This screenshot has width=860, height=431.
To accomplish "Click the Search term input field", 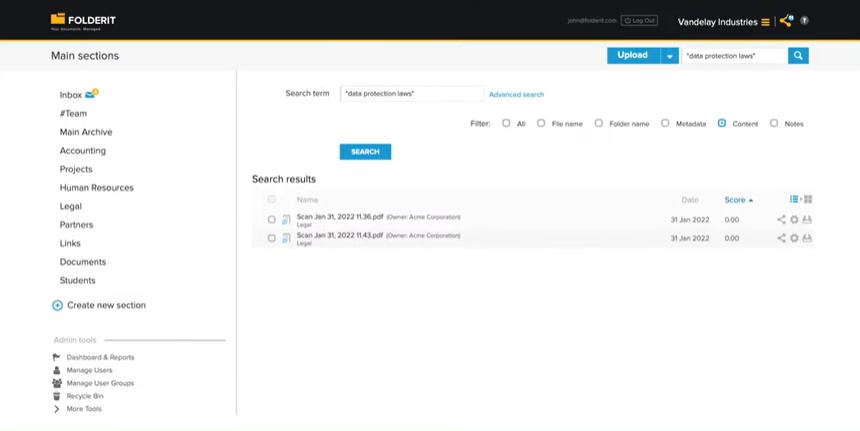I will (x=411, y=93).
